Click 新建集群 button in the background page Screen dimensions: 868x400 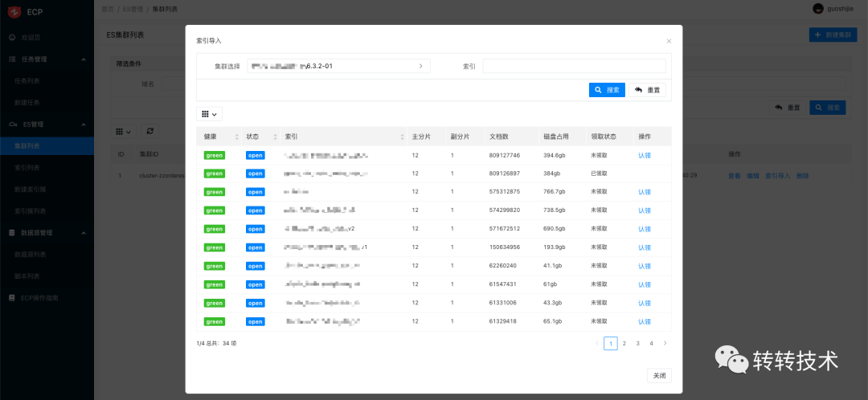(x=833, y=35)
